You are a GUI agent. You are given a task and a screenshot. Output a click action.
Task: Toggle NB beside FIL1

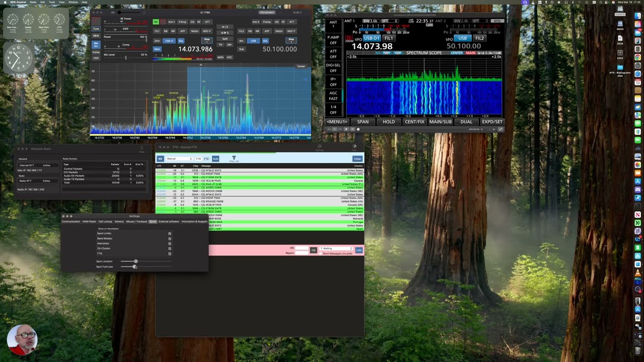pos(166,31)
